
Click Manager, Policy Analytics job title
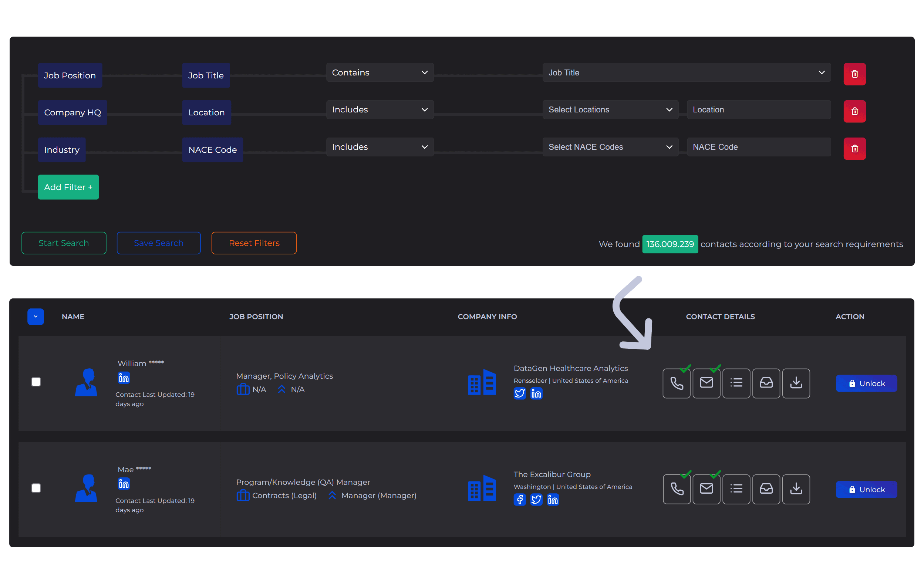tap(284, 376)
